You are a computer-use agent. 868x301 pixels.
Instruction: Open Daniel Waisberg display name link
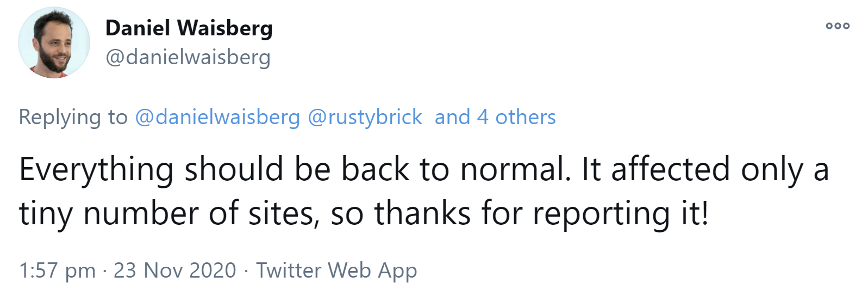tap(189, 28)
